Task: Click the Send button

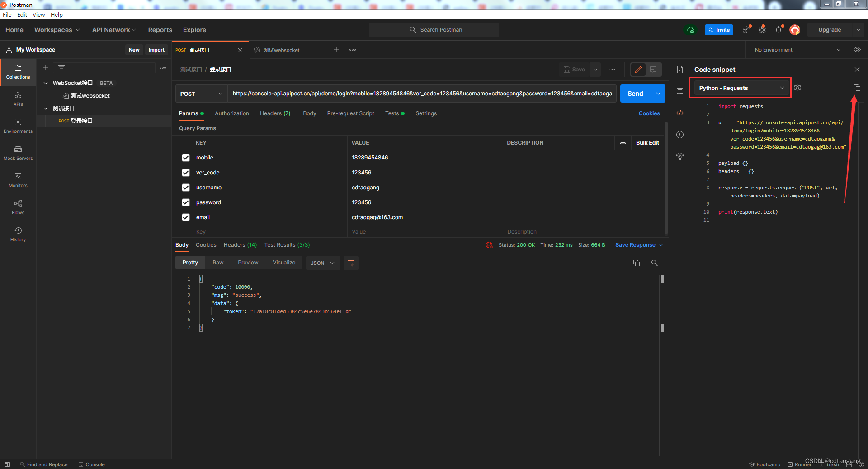Action: 635,94
